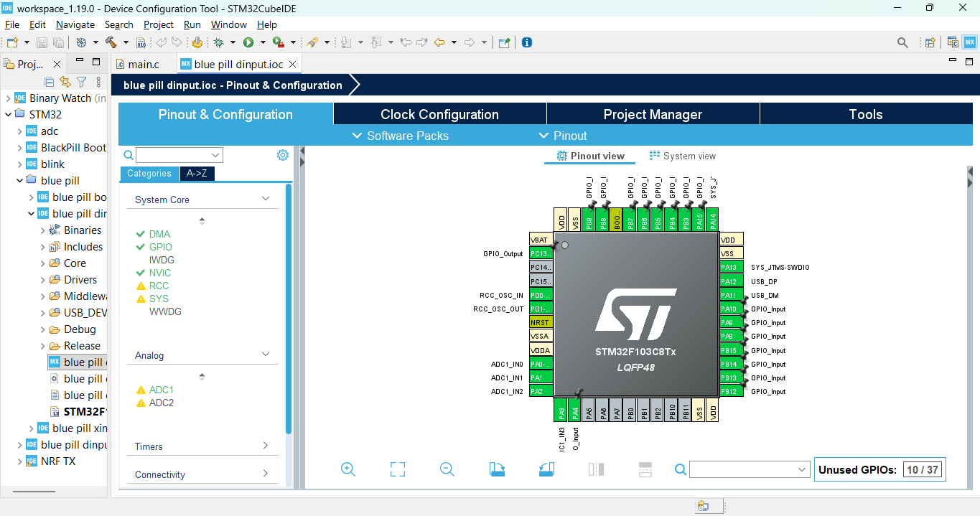Toggle pin PA11 USB_DM

730,295
